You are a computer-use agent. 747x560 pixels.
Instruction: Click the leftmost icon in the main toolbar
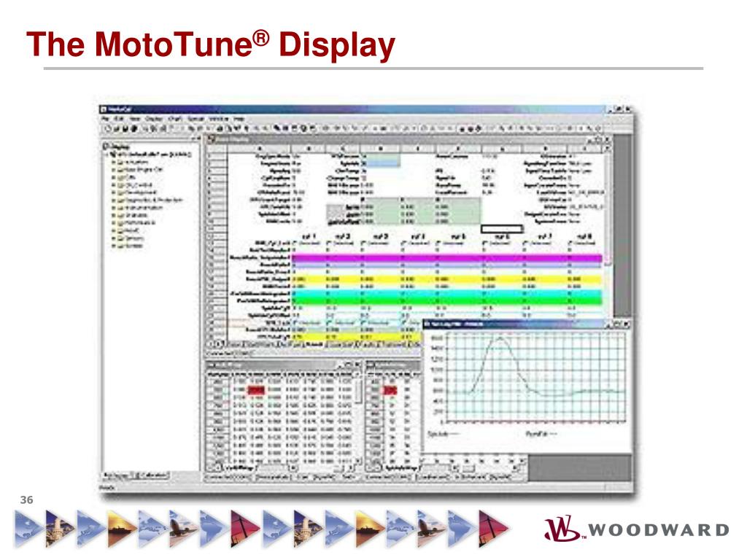coord(108,128)
